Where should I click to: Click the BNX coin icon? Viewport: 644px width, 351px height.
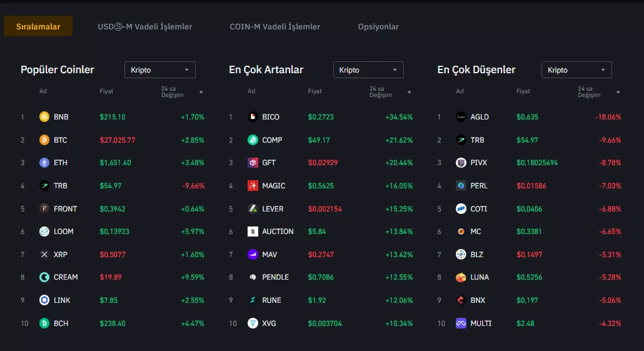coord(461,300)
